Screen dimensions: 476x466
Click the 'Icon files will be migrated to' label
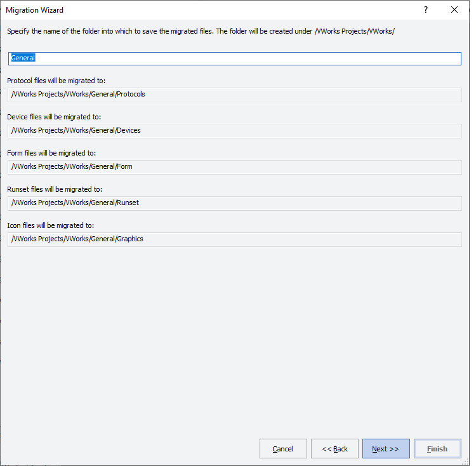50,225
